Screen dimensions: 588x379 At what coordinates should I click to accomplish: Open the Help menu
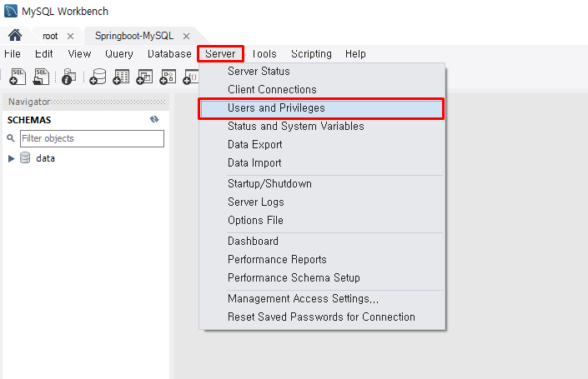355,54
